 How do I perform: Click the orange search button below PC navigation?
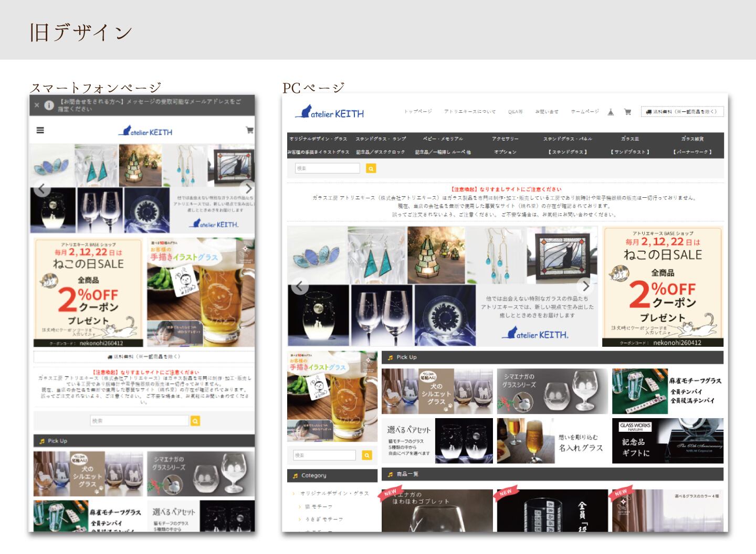tap(371, 168)
